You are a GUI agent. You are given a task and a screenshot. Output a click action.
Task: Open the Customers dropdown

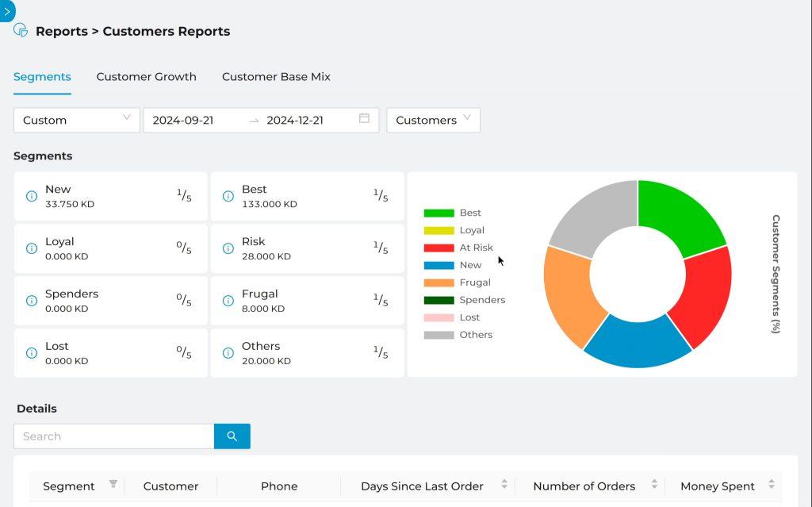(x=433, y=120)
